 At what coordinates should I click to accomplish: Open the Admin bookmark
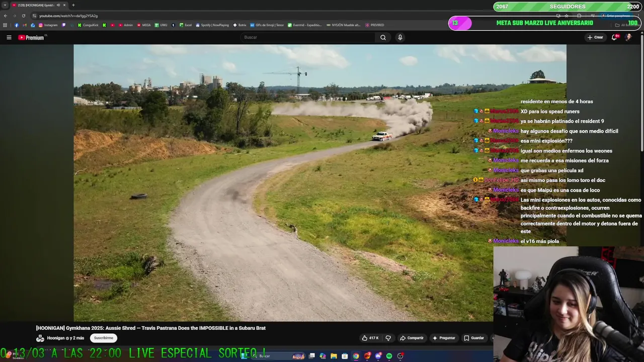coord(125,25)
